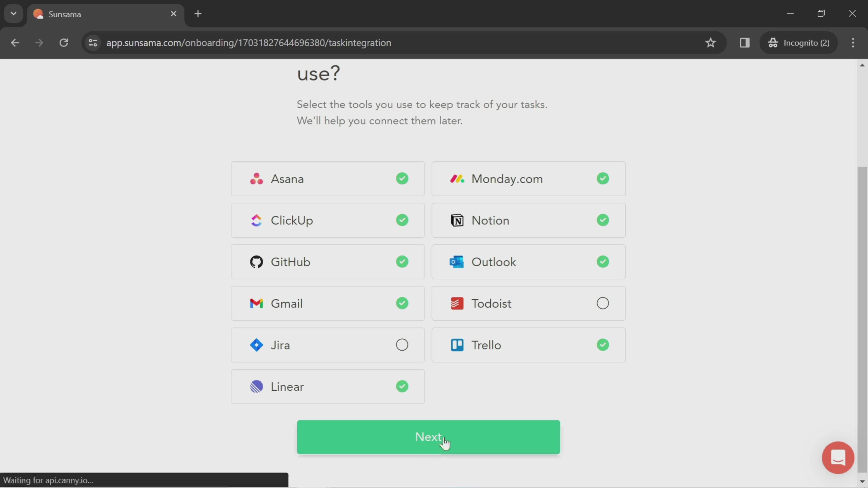This screenshot has width=868, height=488.
Task: Click the Notion label text
Action: [x=490, y=221]
